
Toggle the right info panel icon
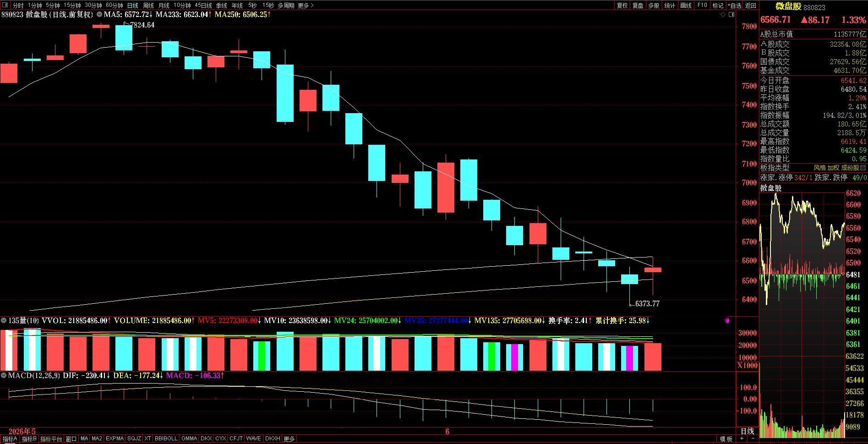click(x=732, y=15)
